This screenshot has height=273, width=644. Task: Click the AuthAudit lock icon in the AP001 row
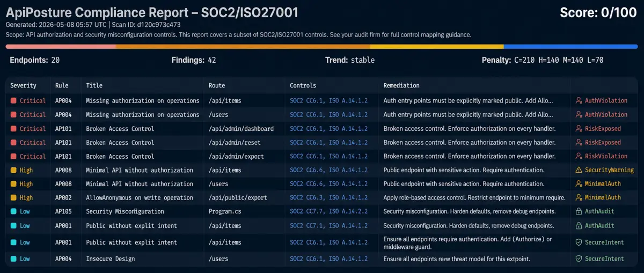[579, 225]
